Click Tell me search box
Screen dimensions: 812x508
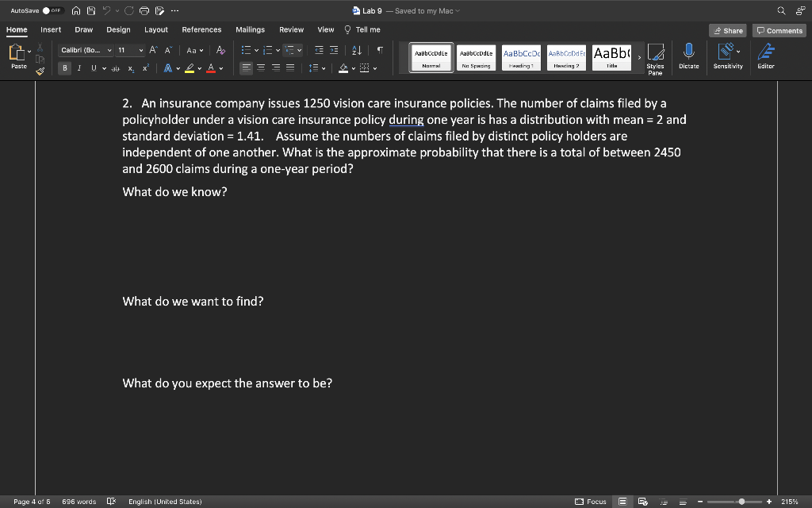[x=362, y=29]
